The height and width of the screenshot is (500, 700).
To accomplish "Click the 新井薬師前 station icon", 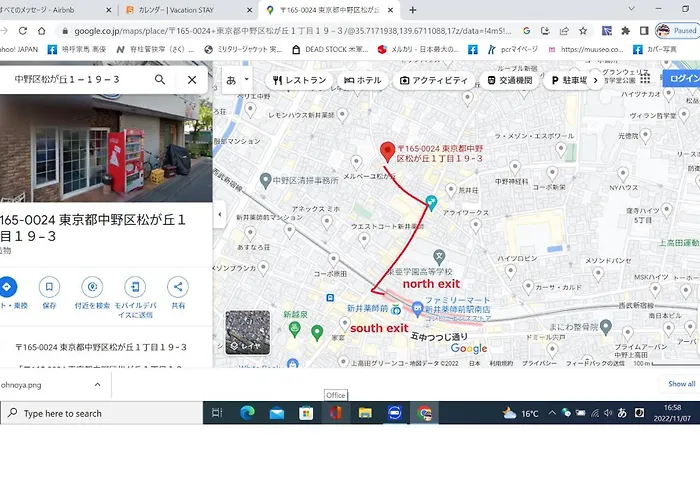I will pos(396,309).
